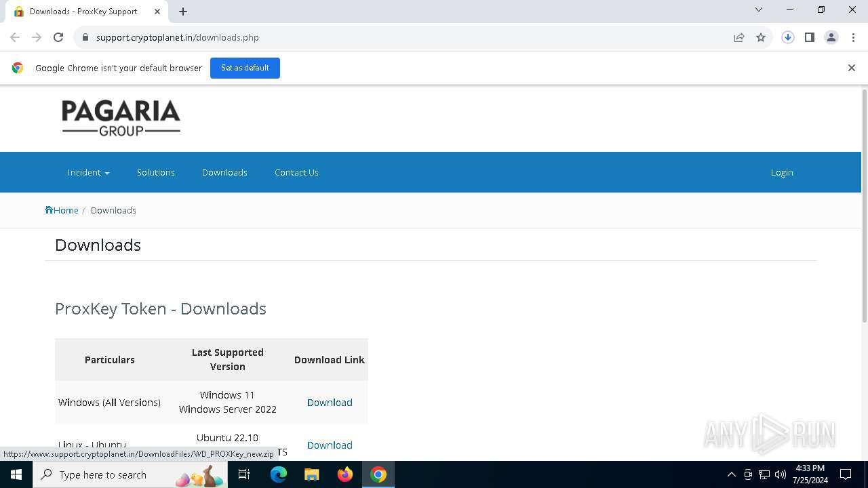The image size is (868, 488).
Task: Click ProxKey Token - Downloads heading
Action: 161,308
